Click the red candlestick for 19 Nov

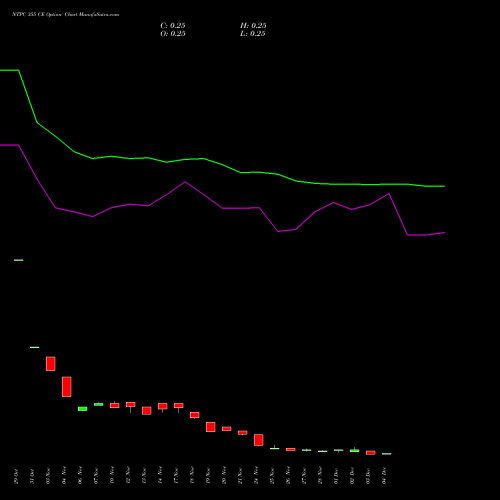[211, 427]
